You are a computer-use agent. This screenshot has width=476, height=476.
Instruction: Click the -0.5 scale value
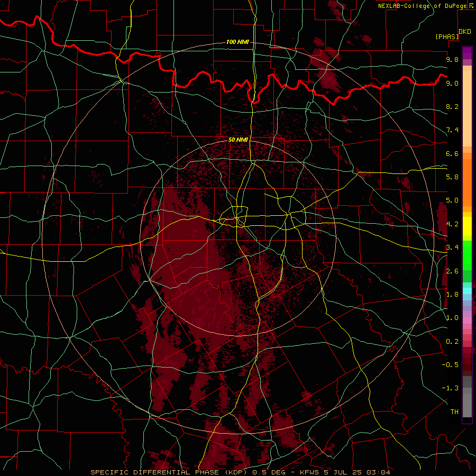click(x=450, y=365)
